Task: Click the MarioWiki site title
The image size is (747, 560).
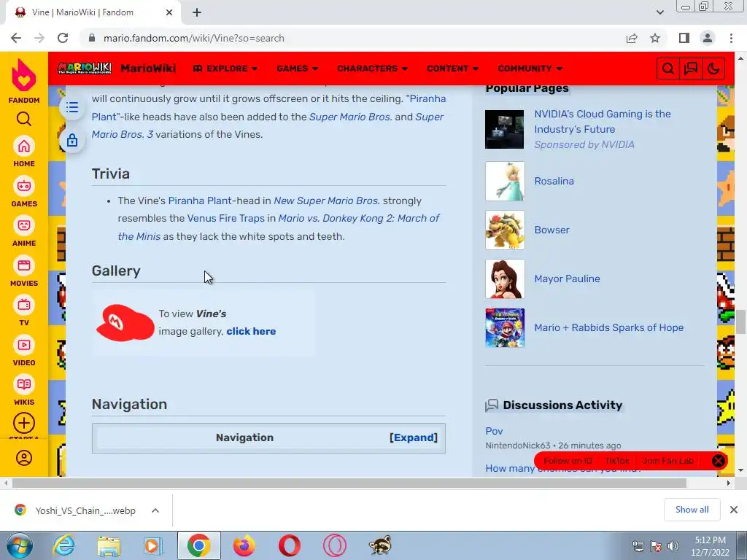Action: click(x=148, y=69)
